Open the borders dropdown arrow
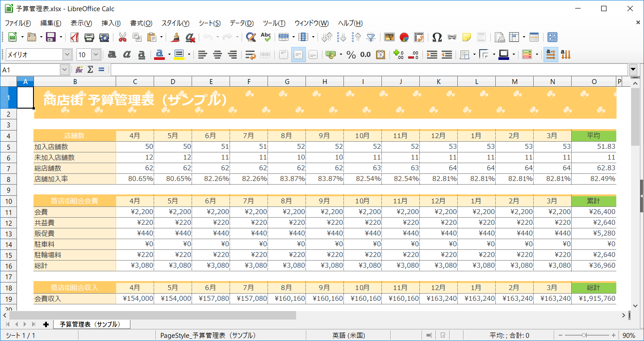644x341 pixels. point(475,55)
